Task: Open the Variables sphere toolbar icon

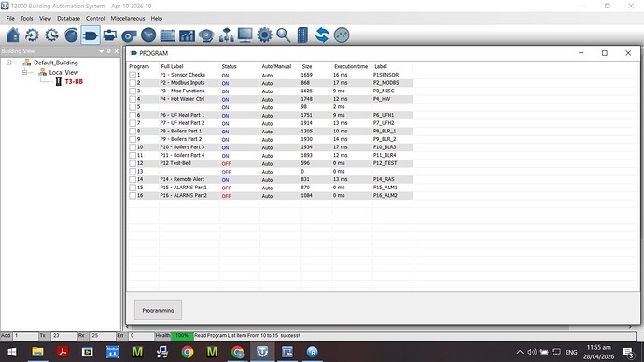Action: tap(71, 35)
